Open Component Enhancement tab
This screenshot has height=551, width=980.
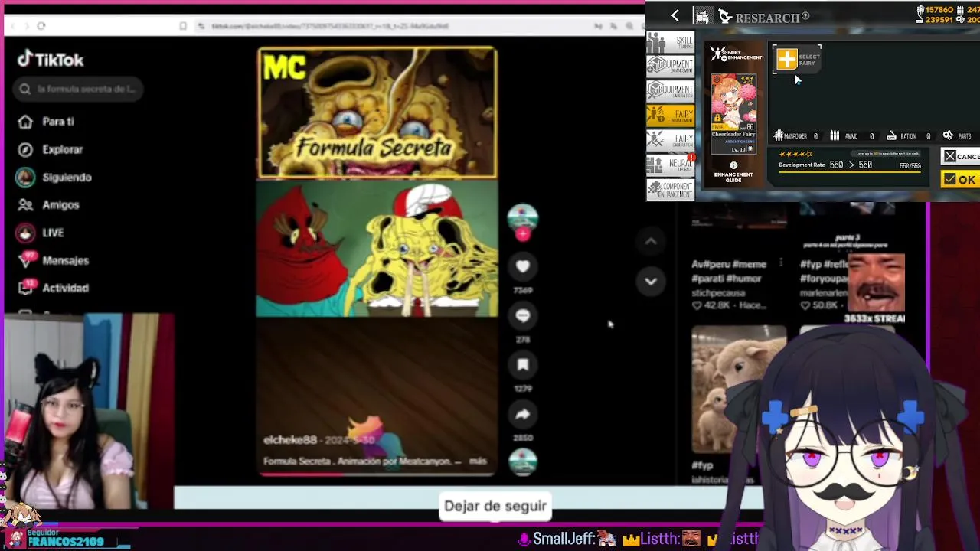tap(670, 188)
